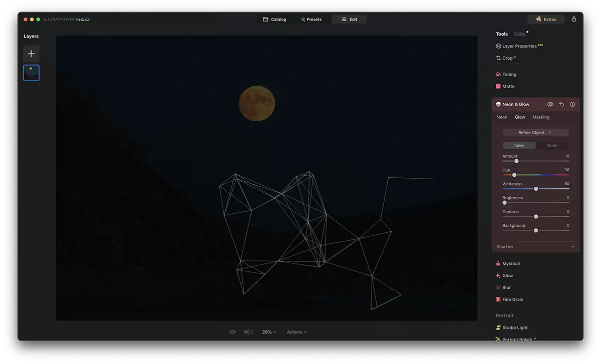
Task: Open the Refine Object options
Action: pyautogui.click(x=536, y=133)
